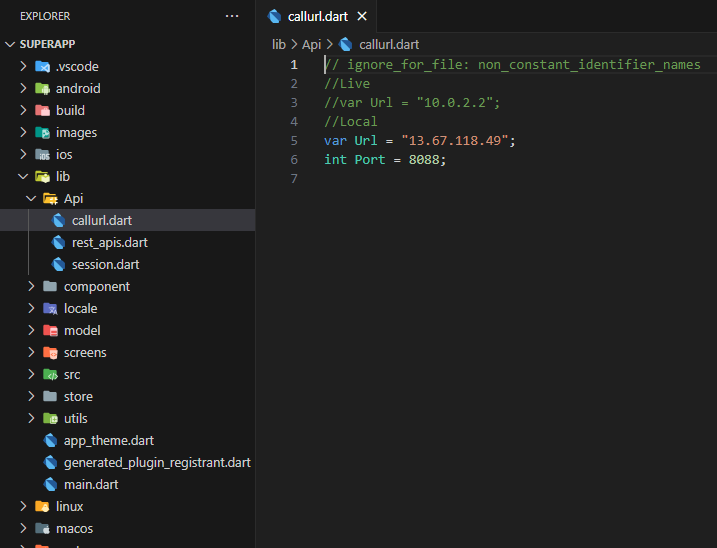The width and height of the screenshot is (717, 548).
Task: Expand the screens folder chevron
Action: [32, 353]
